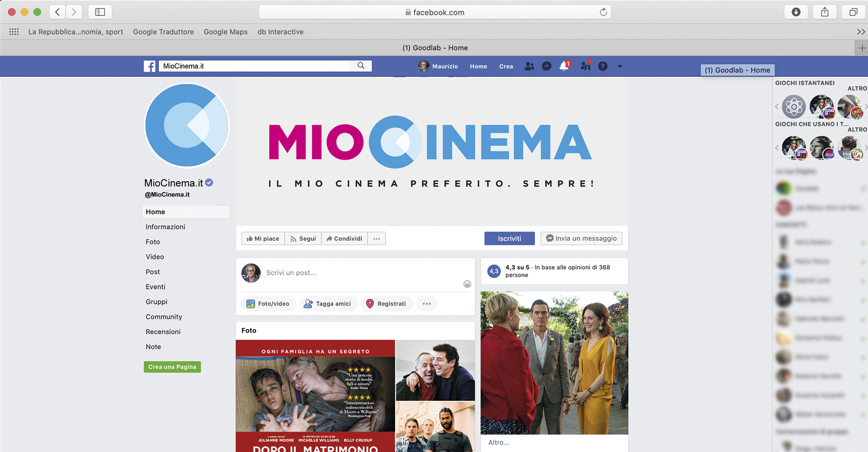Click Crea una Pagina button
This screenshot has height=452, width=868.
click(x=172, y=367)
